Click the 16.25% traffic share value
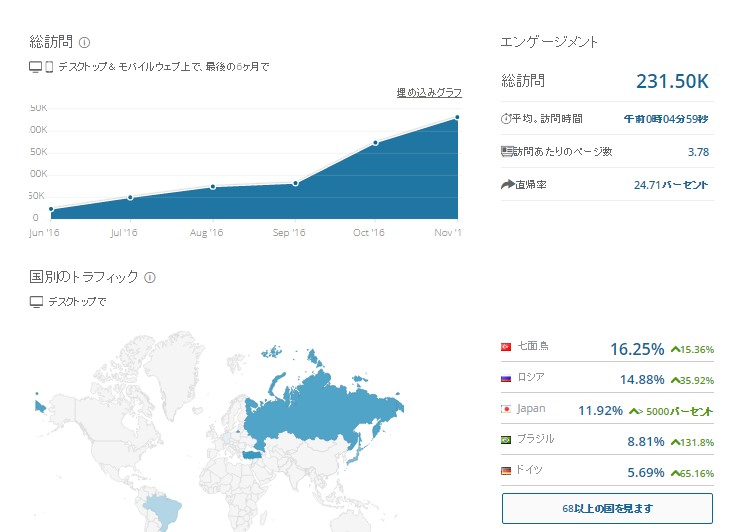Image resolution: width=742 pixels, height=532 pixels. (637, 349)
